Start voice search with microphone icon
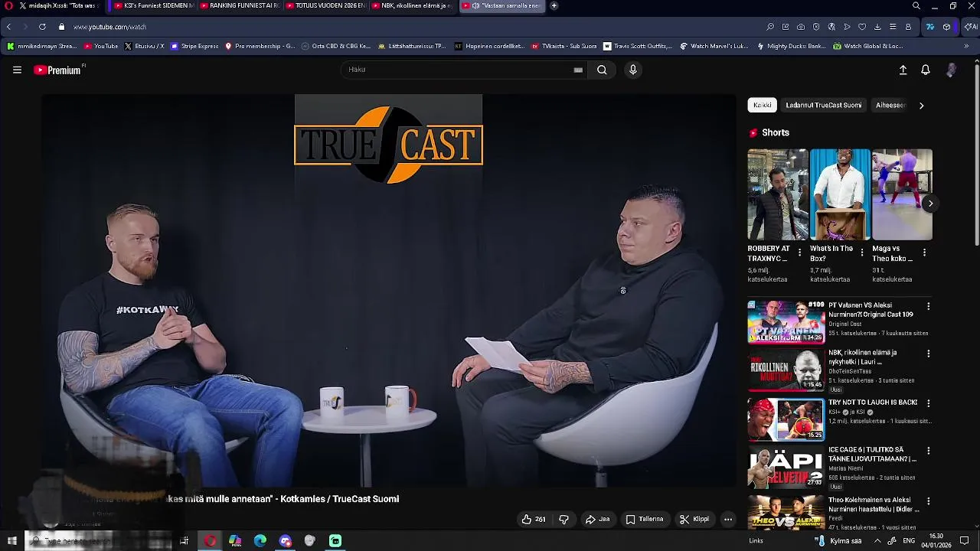The height and width of the screenshot is (551, 980). pyautogui.click(x=632, y=70)
